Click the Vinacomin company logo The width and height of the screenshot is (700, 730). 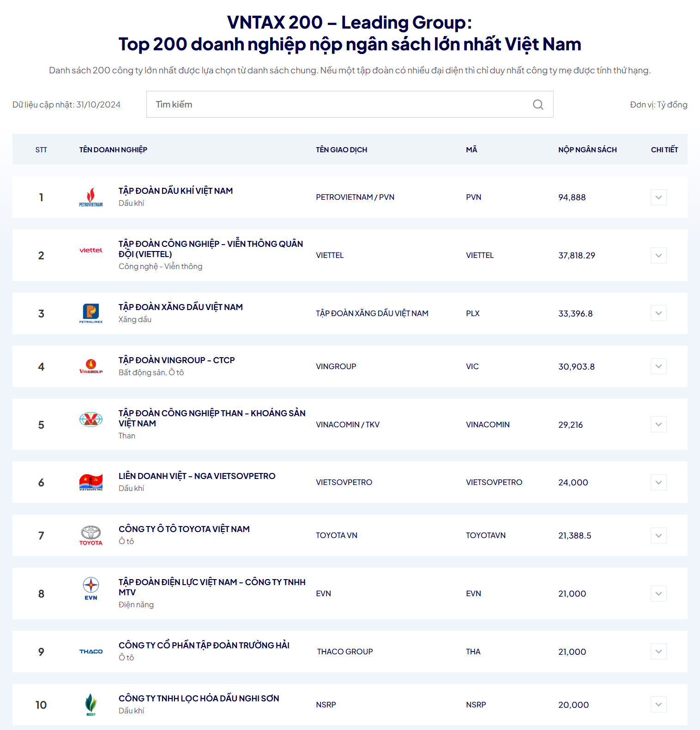pos(91,420)
